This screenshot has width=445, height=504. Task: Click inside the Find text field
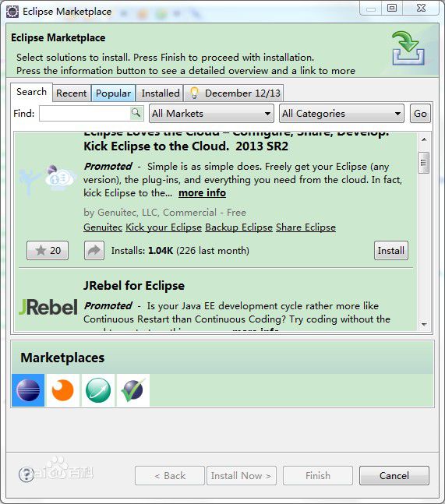point(86,114)
